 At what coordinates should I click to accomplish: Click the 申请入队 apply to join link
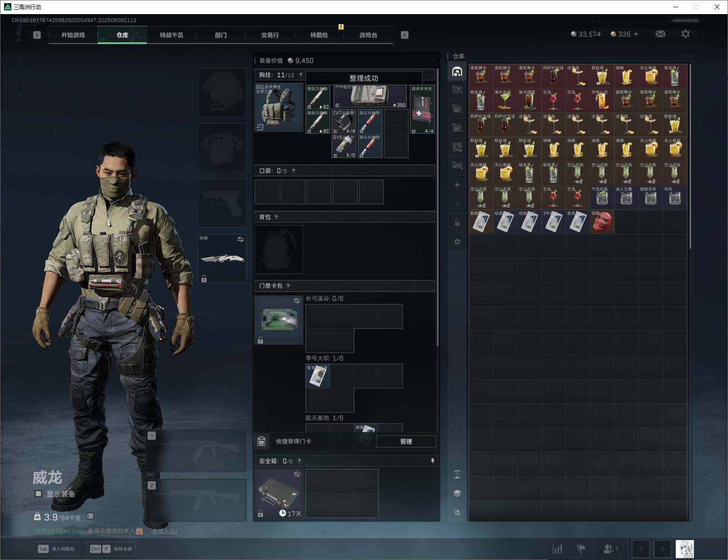164,531
